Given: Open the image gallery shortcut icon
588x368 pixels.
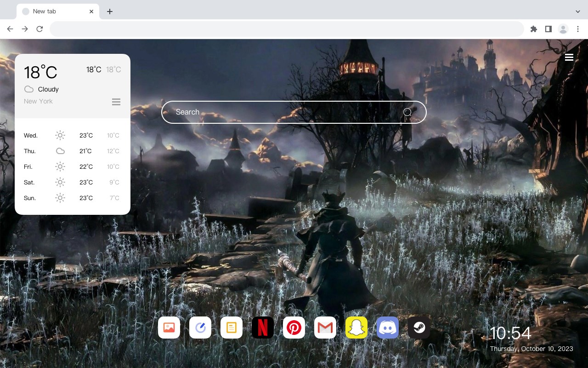Looking at the screenshot, I should 169,328.
